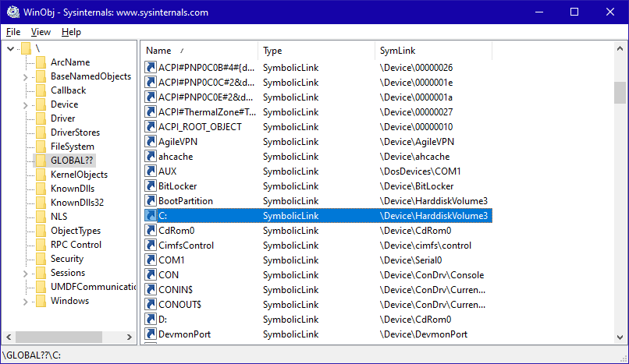
Task: Sort the list by Name column header
Action: [x=200, y=51]
